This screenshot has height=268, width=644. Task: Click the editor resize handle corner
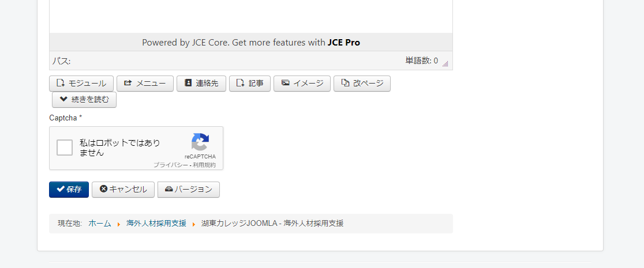[x=445, y=64]
